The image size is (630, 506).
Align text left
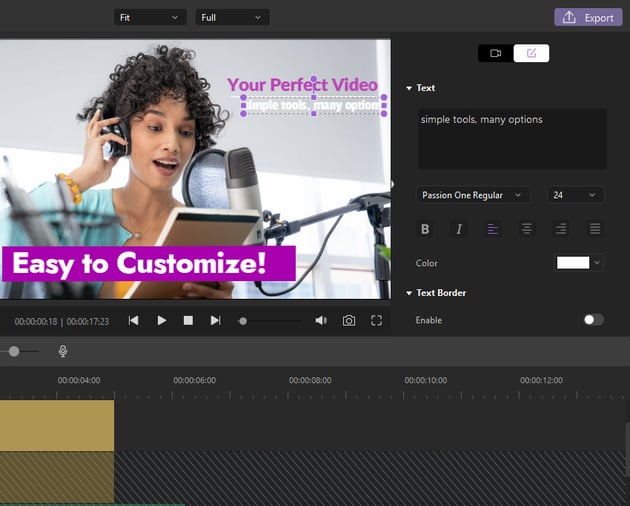[x=493, y=229]
